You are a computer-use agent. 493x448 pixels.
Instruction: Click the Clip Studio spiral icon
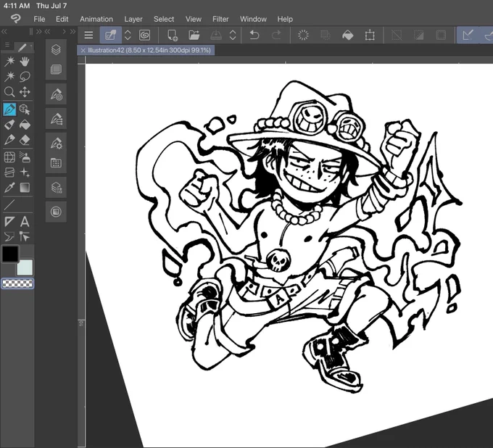pos(144,35)
